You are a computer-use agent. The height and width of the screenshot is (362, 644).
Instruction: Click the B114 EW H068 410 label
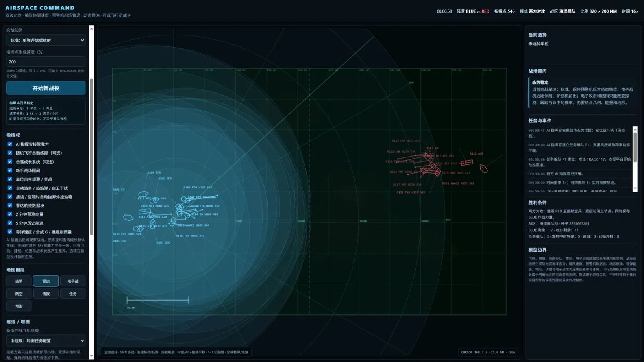point(205,214)
